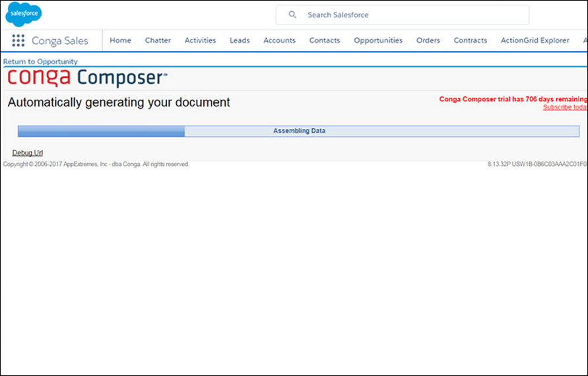588x376 pixels.
Task: Click the Salesforce cloud logo
Action: pos(23,14)
